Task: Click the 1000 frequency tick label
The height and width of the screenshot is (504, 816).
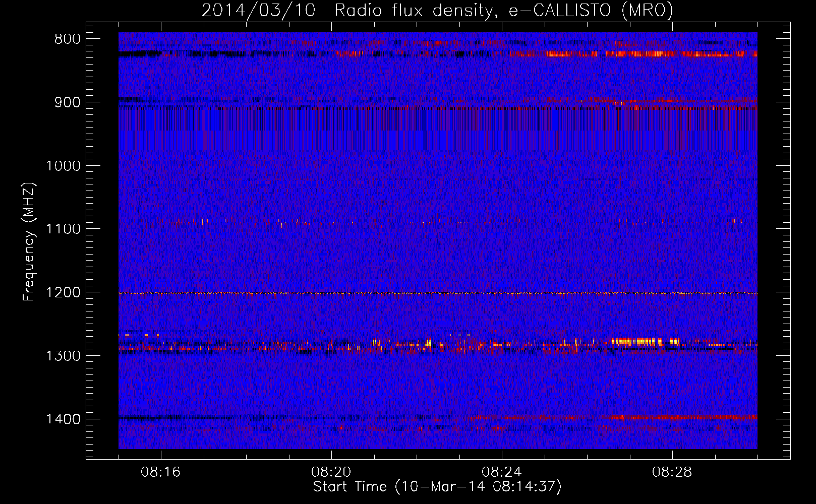Action: (63, 166)
